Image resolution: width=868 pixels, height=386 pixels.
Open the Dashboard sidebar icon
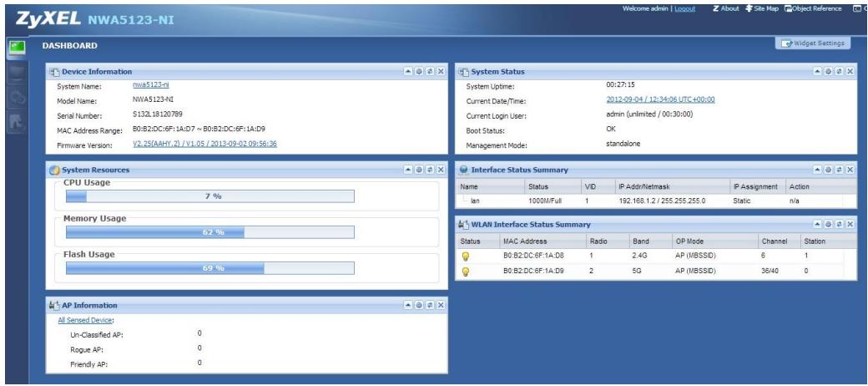click(x=16, y=48)
